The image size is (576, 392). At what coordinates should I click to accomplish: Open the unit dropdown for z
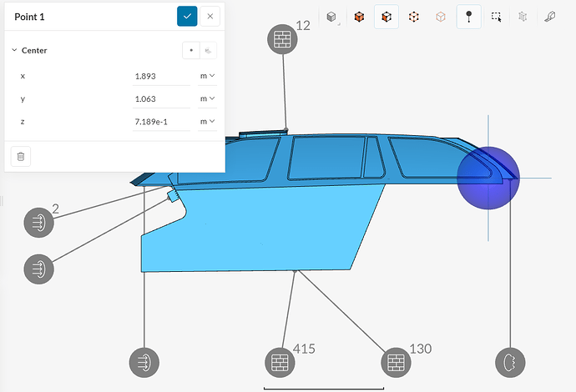click(x=208, y=122)
